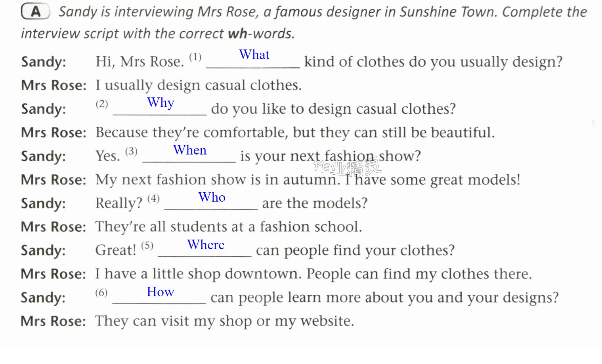Click the answer 'What' in blank 1
Screen dimensions: 602x364
[254, 55]
